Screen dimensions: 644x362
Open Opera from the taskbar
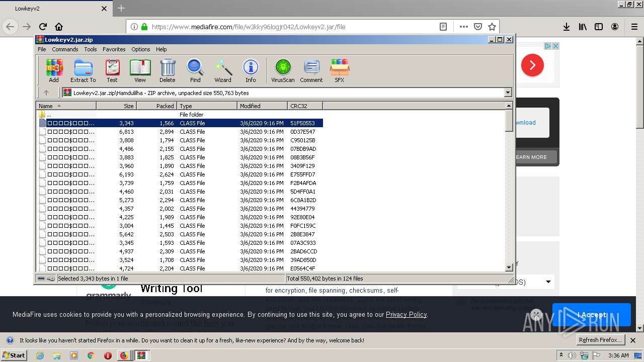[x=108, y=355]
